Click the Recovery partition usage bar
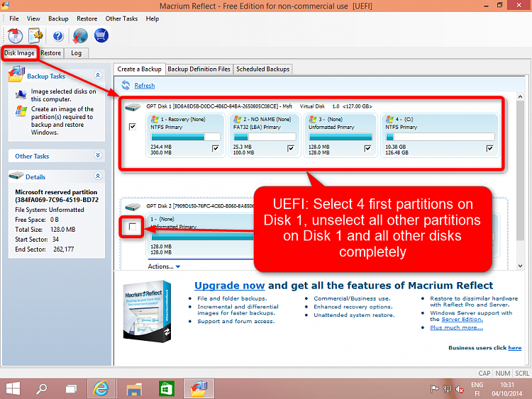 click(186, 137)
